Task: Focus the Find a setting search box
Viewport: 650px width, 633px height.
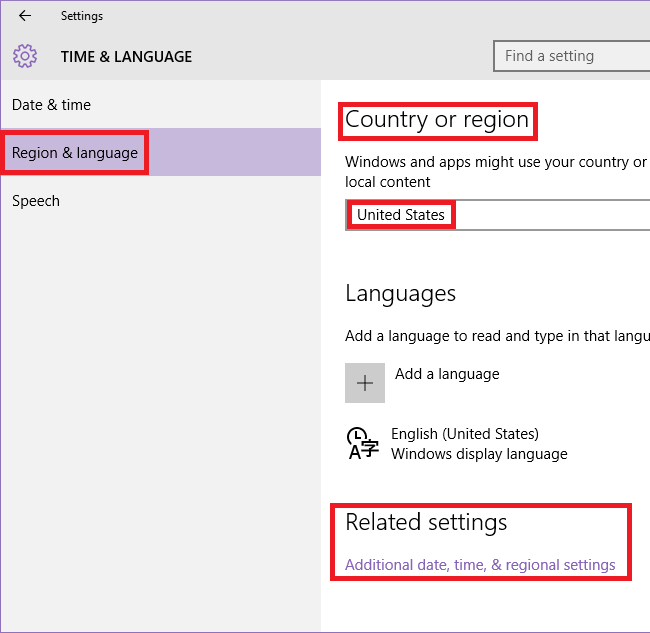Action: click(572, 56)
